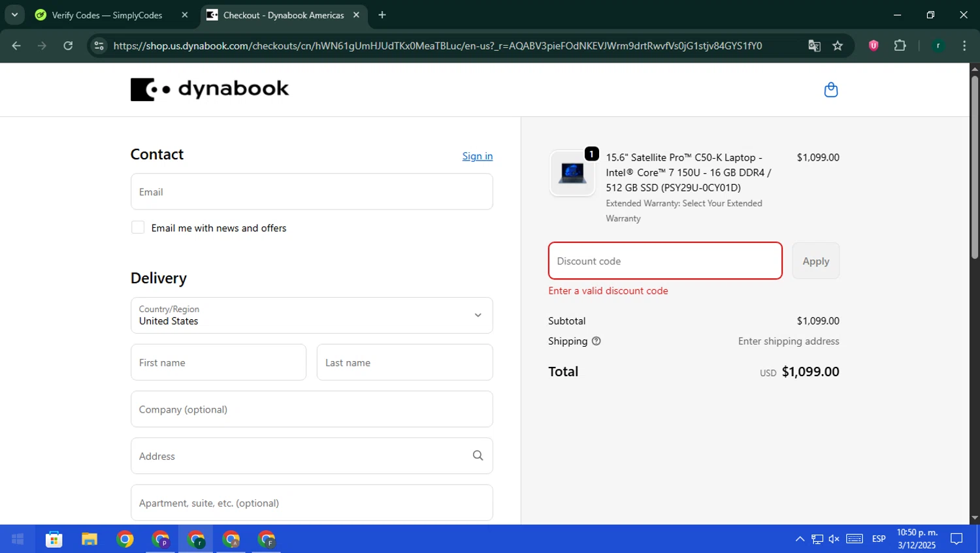The image size is (980, 553).
Task: Close the Checkout Dynabook Americas tab
Action: (356, 15)
